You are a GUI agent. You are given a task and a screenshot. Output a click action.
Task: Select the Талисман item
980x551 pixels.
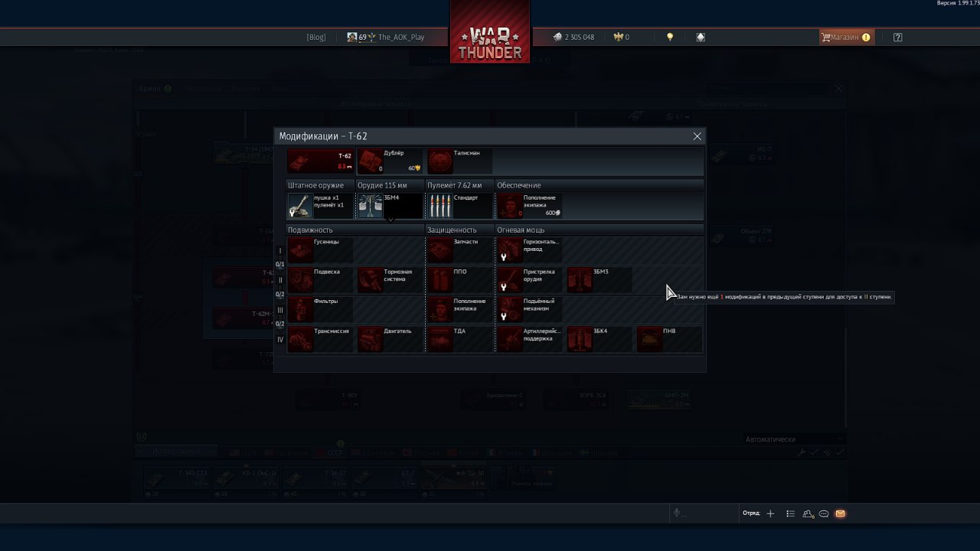pos(460,161)
